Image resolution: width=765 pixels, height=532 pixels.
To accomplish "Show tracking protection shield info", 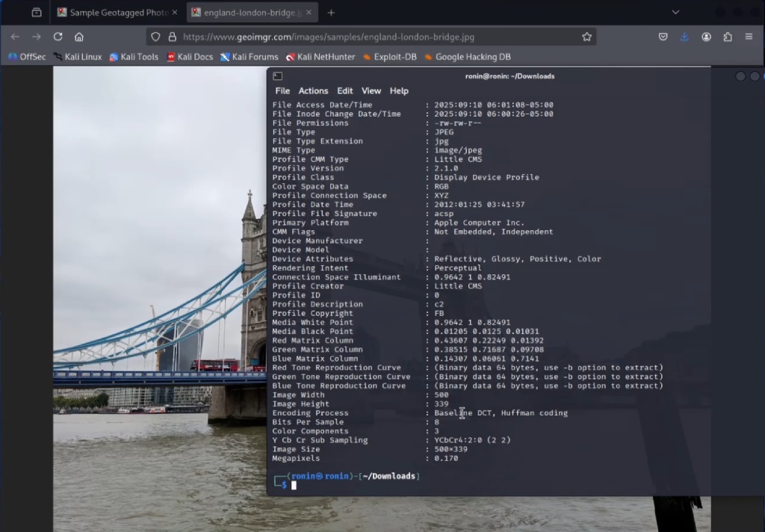I will (x=155, y=37).
